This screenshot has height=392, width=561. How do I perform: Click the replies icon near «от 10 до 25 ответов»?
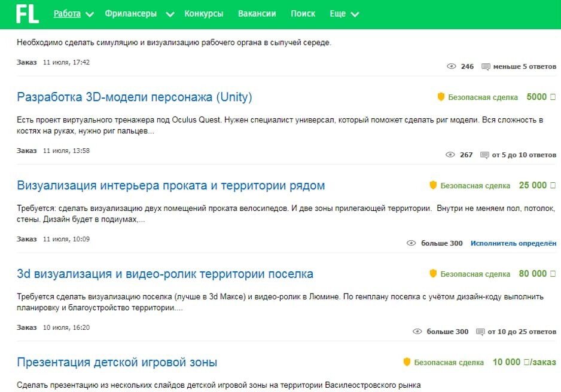pos(480,331)
